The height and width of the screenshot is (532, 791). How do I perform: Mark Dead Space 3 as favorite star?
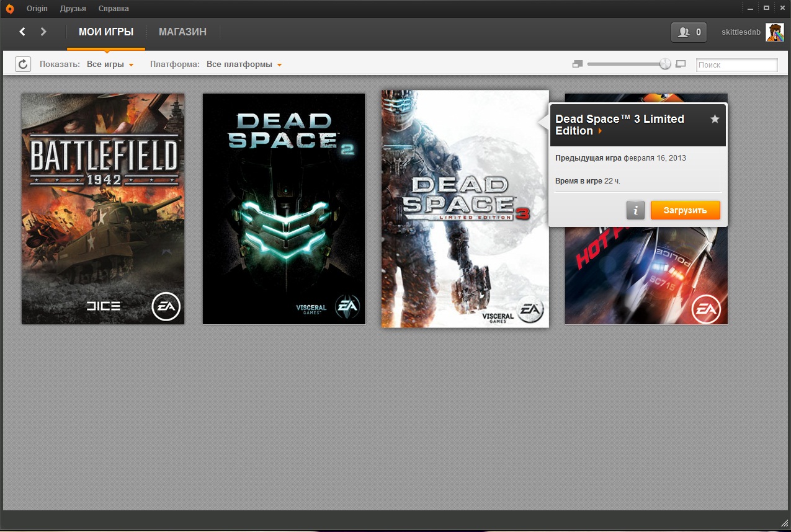pyautogui.click(x=715, y=119)
